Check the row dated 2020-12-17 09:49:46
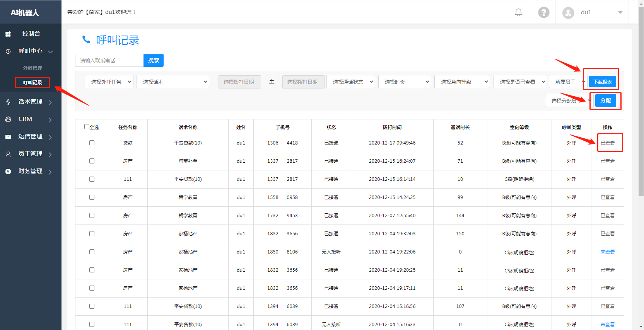The height and width of the screenshot is (330, 644). pyautogui.click(x=92, y=143)
